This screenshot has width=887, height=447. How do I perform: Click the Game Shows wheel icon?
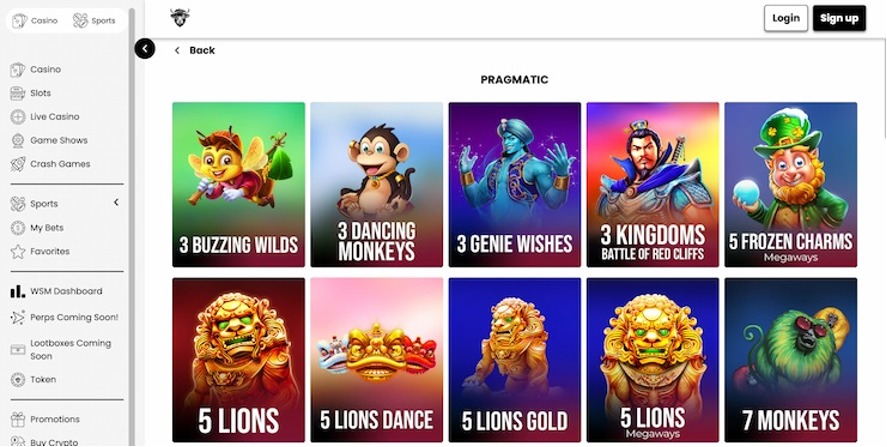click(x=18, y=140)
